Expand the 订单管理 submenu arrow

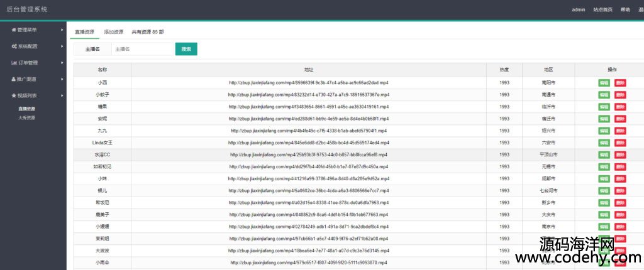pos(62,63)
